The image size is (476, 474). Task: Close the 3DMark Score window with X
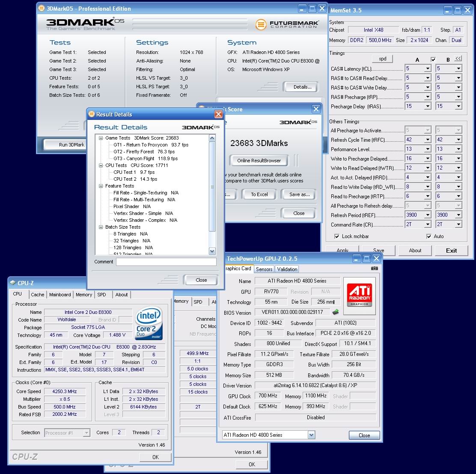pyautogui.click(x=316, y=109)
